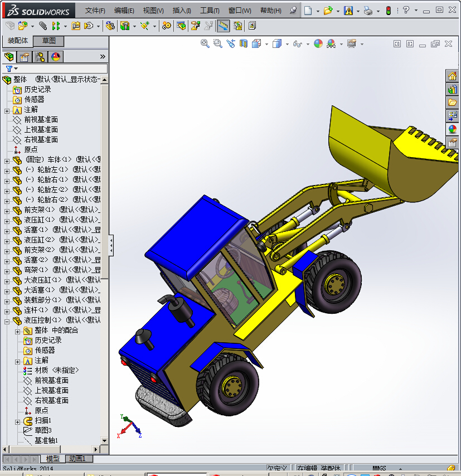Click the MMGS unit system in status bar
Viewport: 461px width, 476px height.
click(x=379, y=468)
